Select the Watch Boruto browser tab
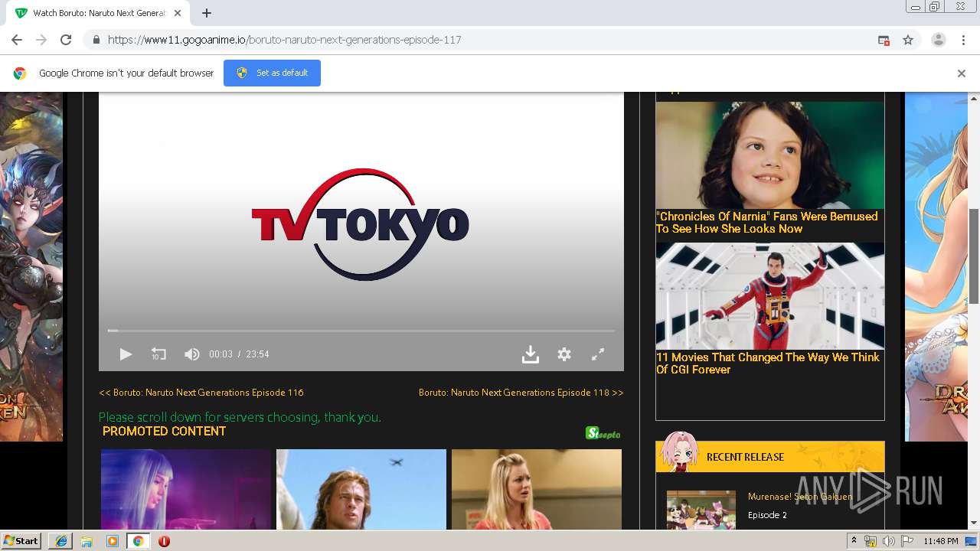This screenshot has width=980, height=551. [x=100, y=13]
